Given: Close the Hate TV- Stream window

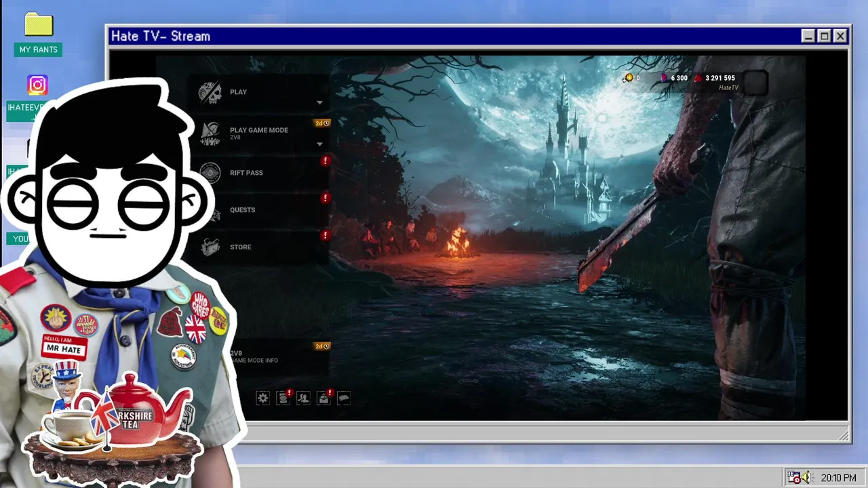Looking at the screenshot, I should [x=840, y=37].
